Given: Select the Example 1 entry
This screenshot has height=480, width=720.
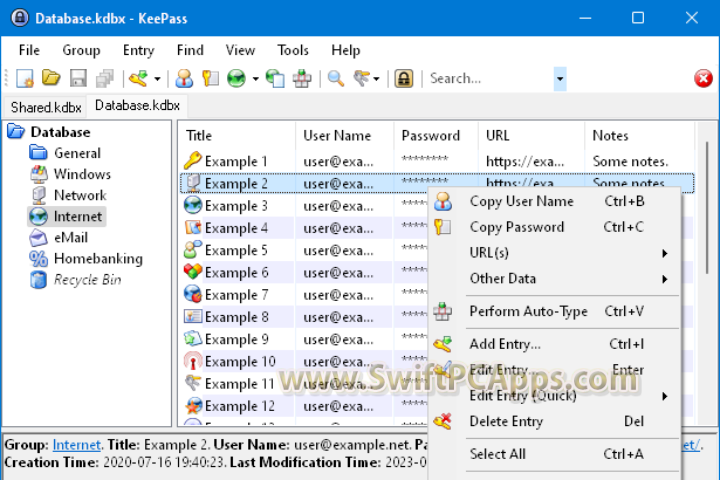Looking at the screenshot, I should [x=437, y=161].
